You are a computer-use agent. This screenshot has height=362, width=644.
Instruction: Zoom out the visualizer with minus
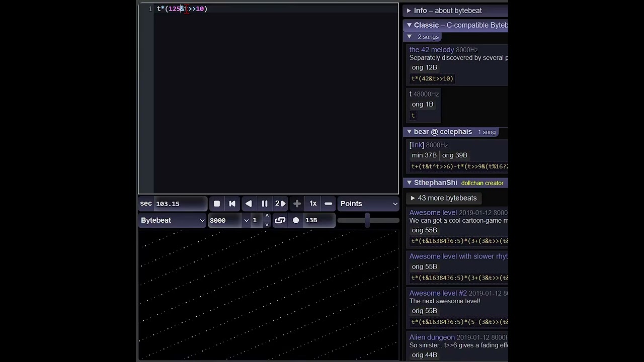point(329,204)
